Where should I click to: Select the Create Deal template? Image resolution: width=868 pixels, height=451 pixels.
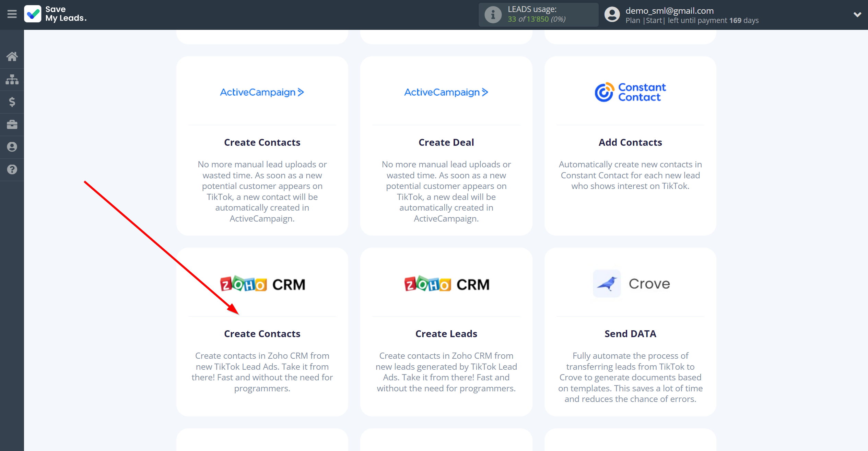pos(446,142)
